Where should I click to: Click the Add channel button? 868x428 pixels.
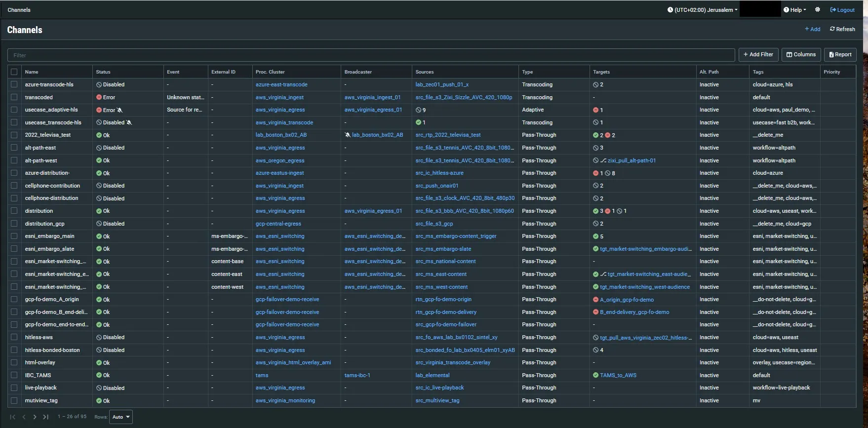[x=812, y=29]
